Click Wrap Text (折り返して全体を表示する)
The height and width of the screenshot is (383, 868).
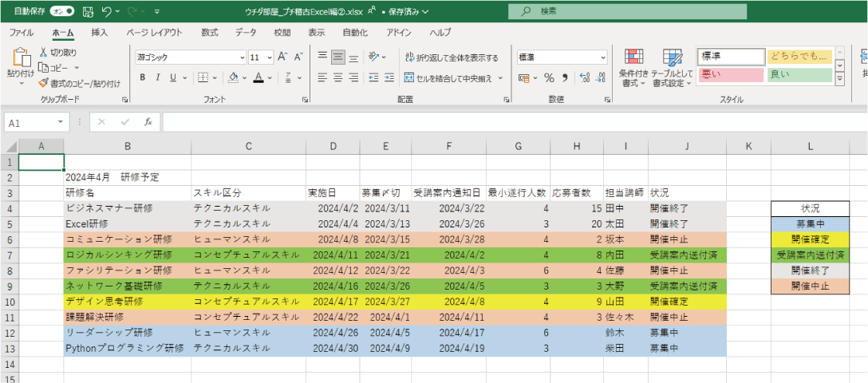[x=452, y=57]
